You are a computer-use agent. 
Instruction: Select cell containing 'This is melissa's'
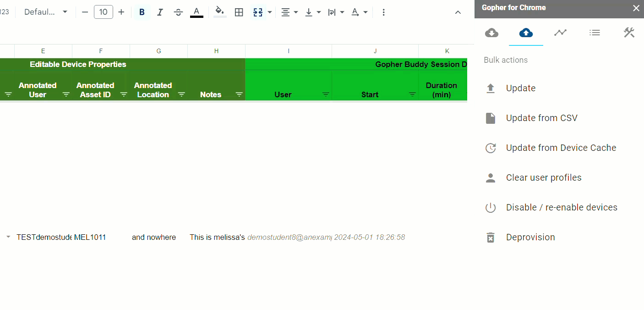pyautogui.click(x=216, y=237)
